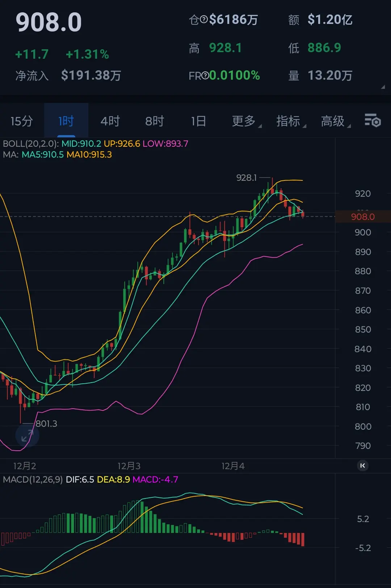Tap the 920 price axis label
Screen dimensions: 391x588
pos(363,193)
